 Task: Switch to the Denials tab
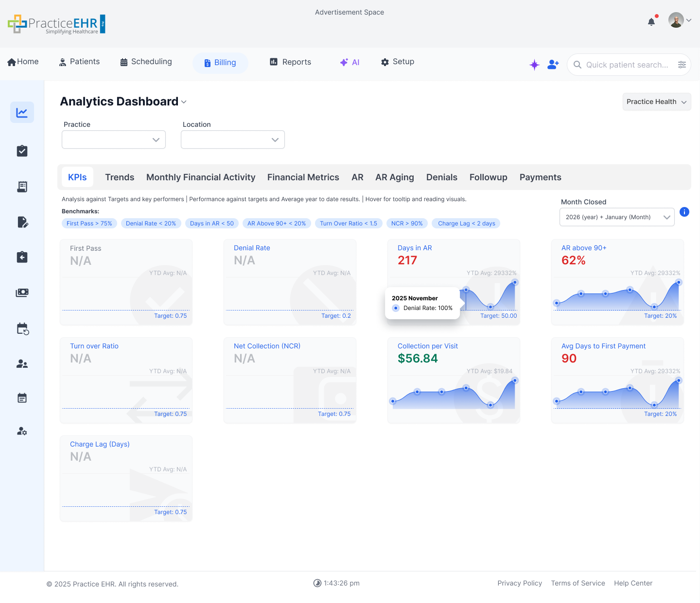[x=441, y=177]
